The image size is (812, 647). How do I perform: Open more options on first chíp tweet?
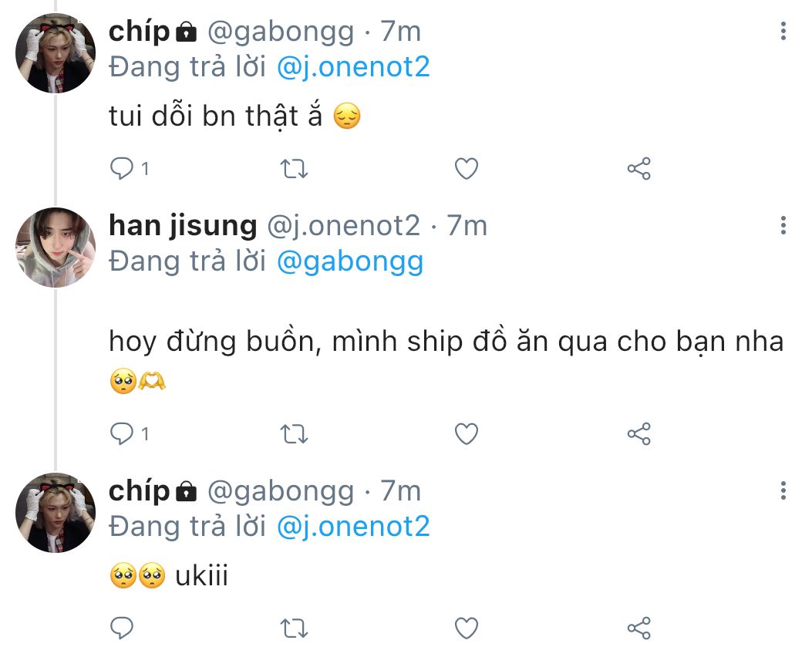tap(783, 31)
